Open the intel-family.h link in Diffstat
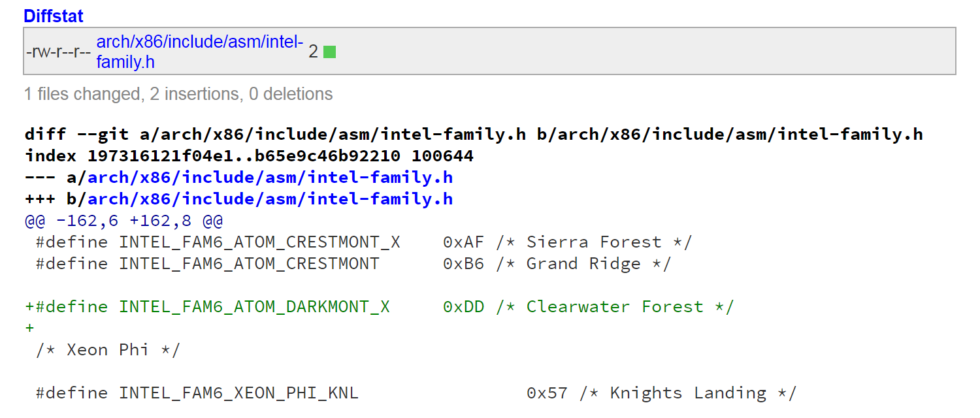The height and width of the screenshot is (418, 980). pyautogui.click(x=200, y=52)
